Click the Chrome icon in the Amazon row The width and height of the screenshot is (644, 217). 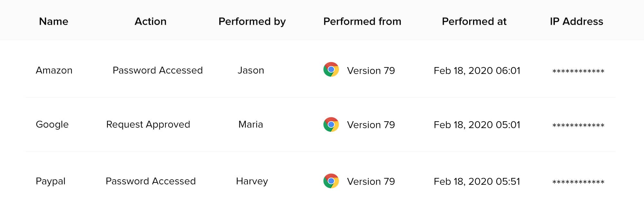(x=331, y=70)
